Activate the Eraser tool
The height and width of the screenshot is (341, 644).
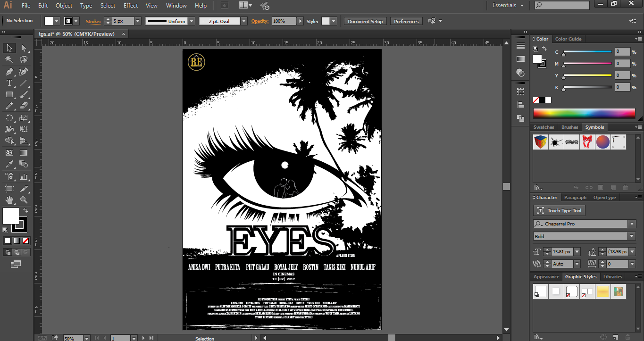point(24,106)
